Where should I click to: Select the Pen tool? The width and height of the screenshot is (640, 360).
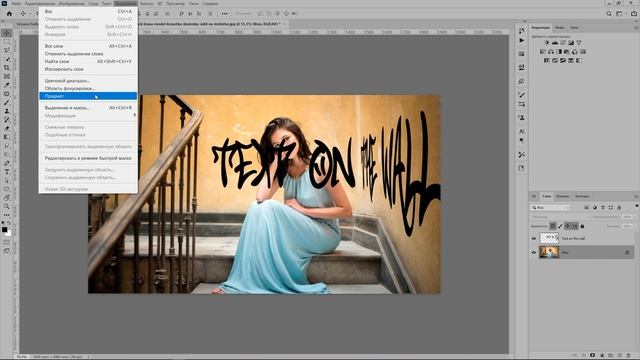[7, 163]
